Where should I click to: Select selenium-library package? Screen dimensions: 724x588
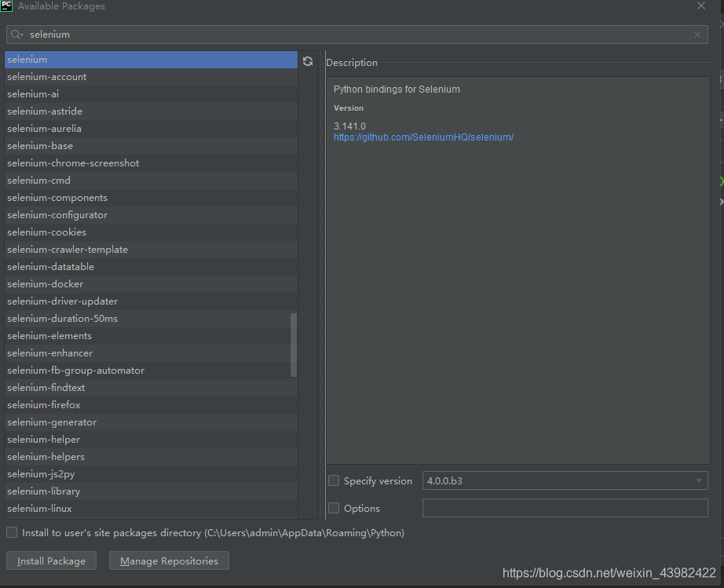[x=151, y=491]
